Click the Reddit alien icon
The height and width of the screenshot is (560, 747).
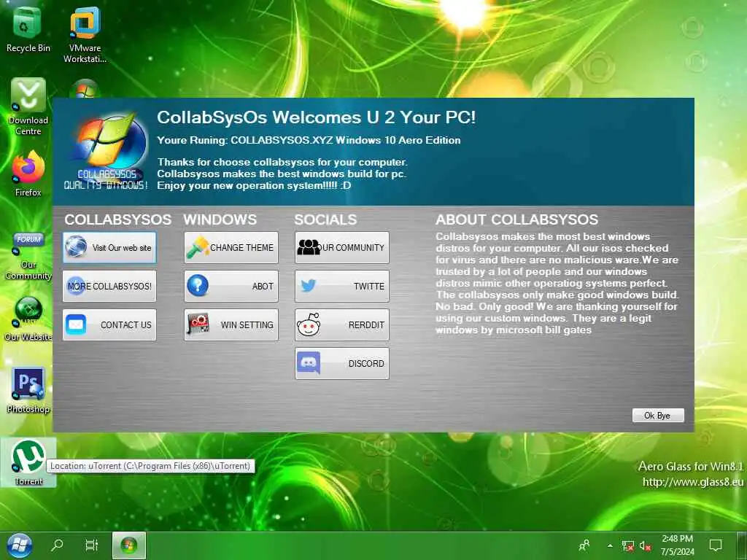(309, 324)
